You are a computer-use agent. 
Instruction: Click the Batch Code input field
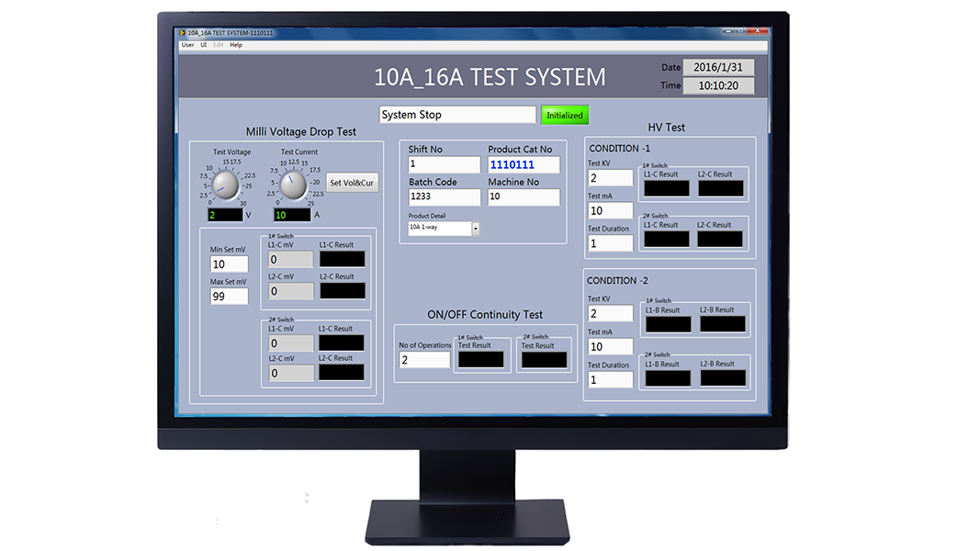click(444, 197)
